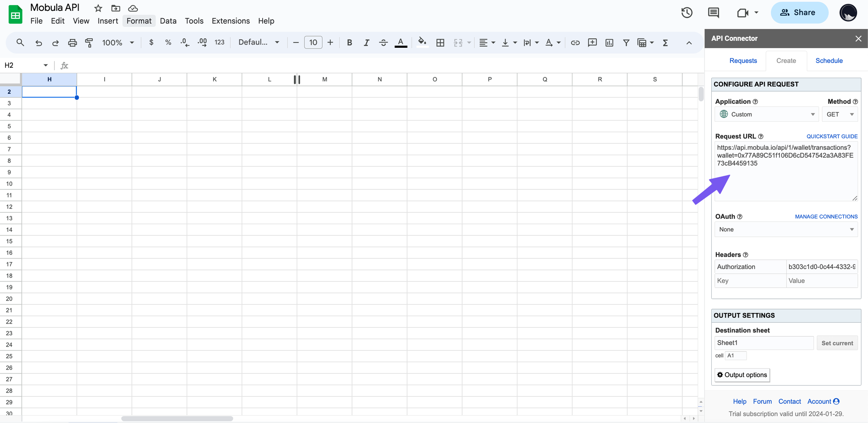Open the comments panel icon
868x423 pixels.
coord(713,13)
